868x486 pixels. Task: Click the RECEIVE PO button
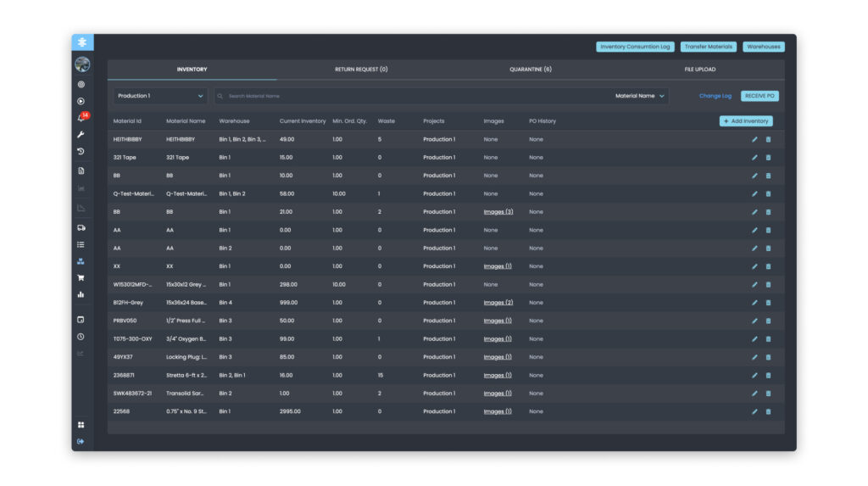tap(759, 96)
